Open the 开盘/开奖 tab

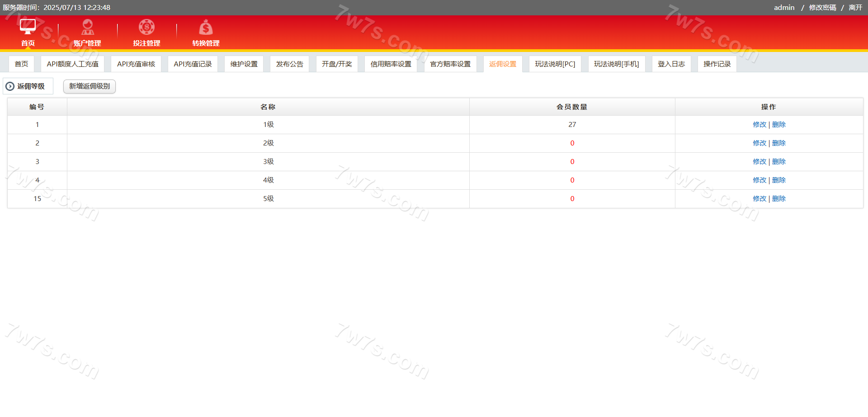pos(337,64)
